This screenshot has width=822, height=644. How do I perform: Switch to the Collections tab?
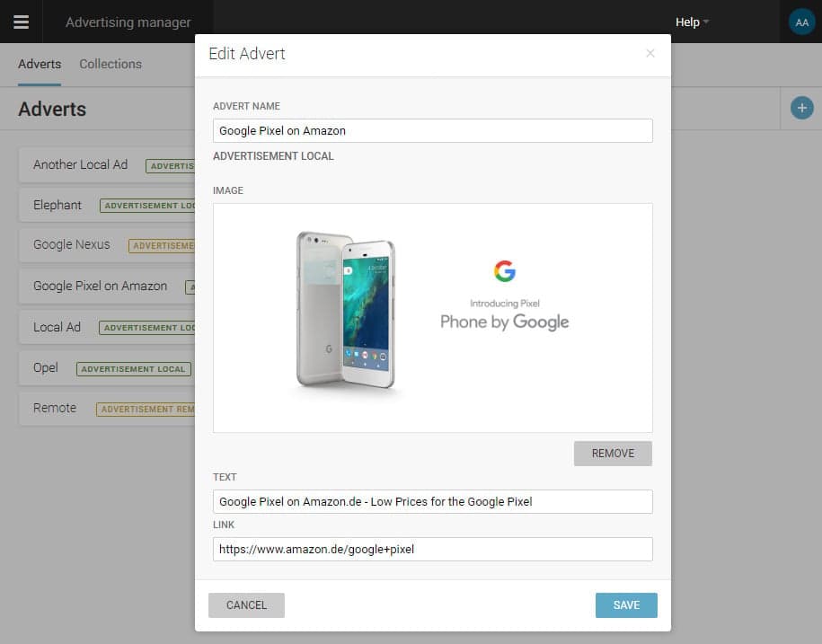(x=110, y=64)
